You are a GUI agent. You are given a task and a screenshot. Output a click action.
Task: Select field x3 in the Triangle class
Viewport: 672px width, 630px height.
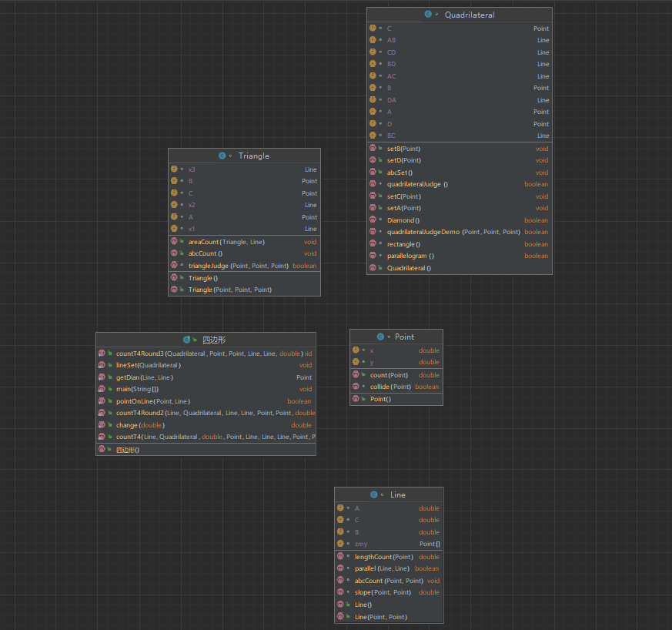point(192,169)
